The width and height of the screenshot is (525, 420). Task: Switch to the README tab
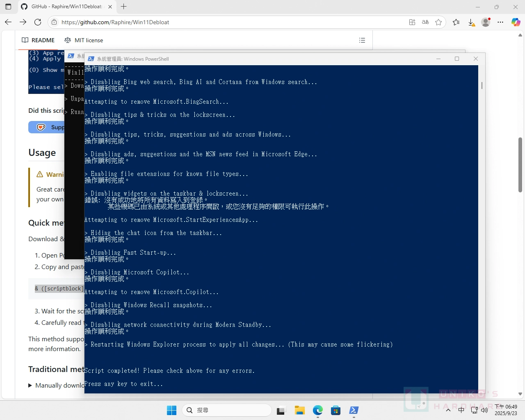click(x=38, y=40)
